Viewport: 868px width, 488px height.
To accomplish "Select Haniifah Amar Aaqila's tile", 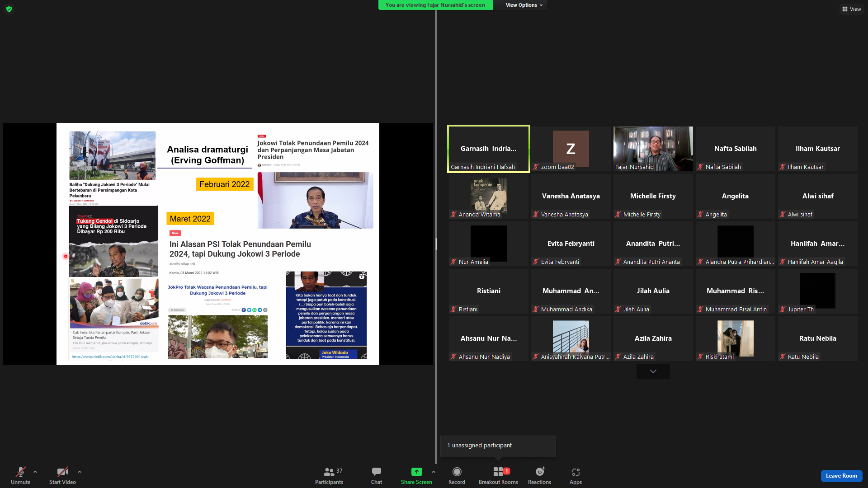I will [817, 244].
